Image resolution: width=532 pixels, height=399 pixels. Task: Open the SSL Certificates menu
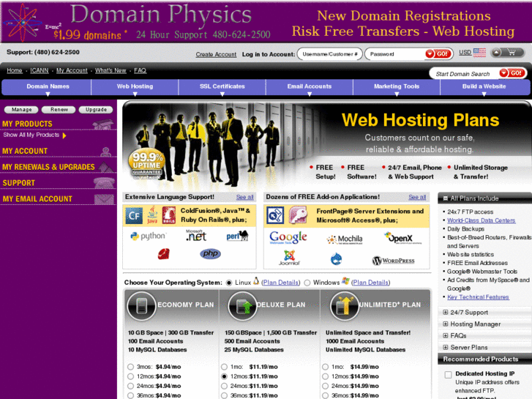[x=222, y=88]
